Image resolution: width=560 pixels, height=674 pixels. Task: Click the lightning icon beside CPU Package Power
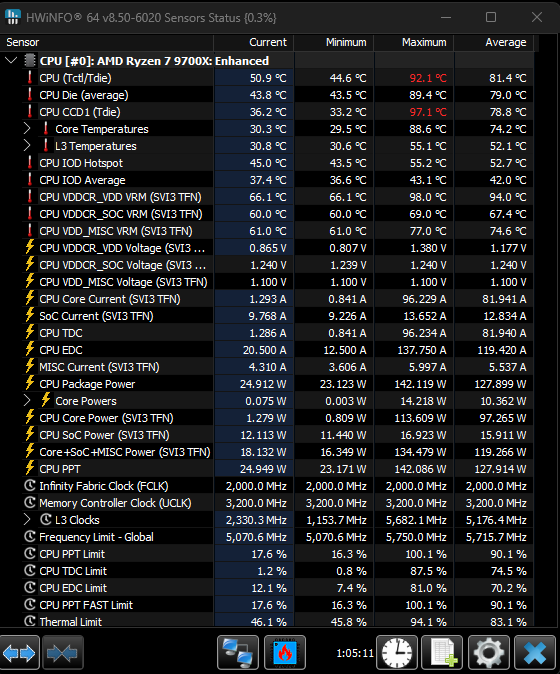point(30,383)
